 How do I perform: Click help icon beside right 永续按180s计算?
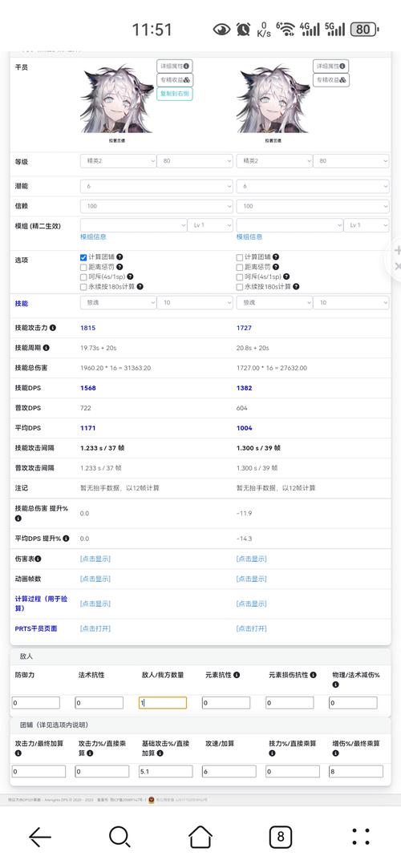pos(296,287)
